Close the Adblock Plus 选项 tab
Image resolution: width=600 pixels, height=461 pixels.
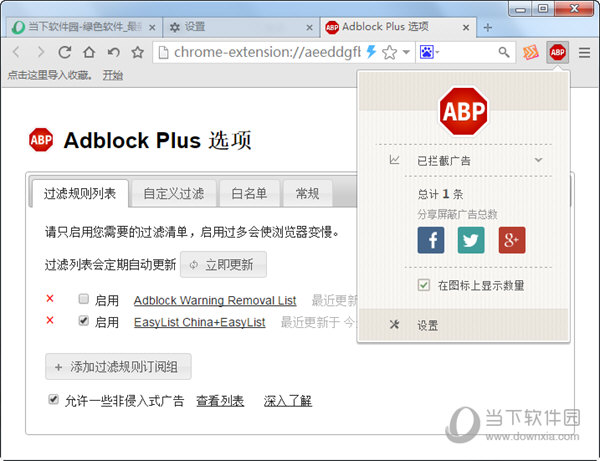point(466,28)
